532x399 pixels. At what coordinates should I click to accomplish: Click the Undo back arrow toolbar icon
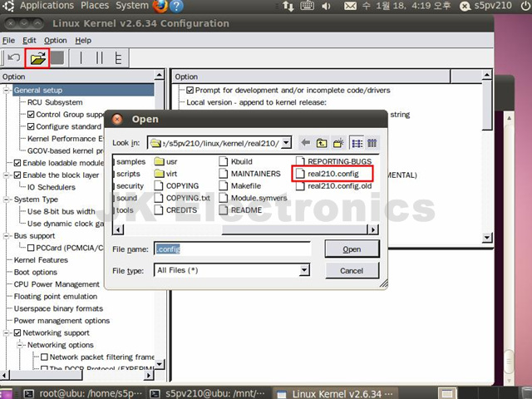click(13, 58)
